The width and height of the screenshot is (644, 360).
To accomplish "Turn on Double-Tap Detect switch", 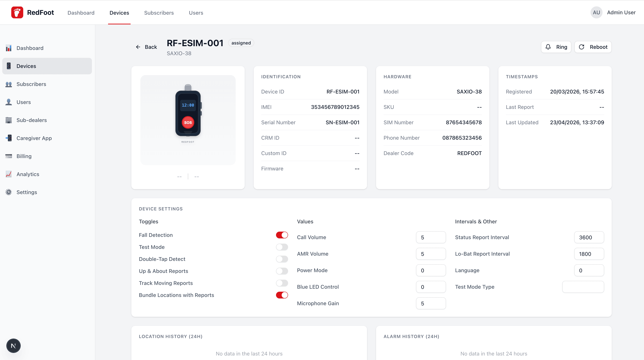I will pos(282,259).
